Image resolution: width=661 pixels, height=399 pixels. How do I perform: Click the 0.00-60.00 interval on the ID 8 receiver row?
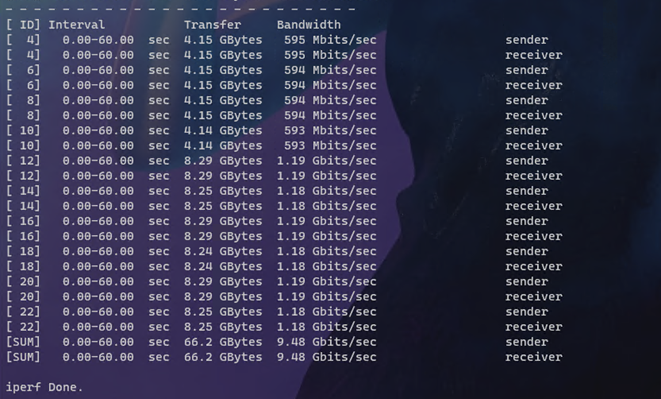pyautogui.click(x=98, y=116)
